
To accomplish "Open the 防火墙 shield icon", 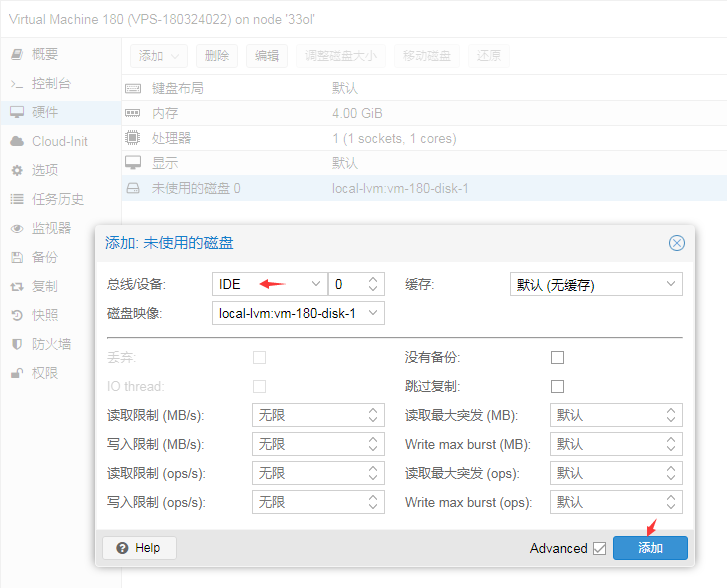I will tap(17, 344).
